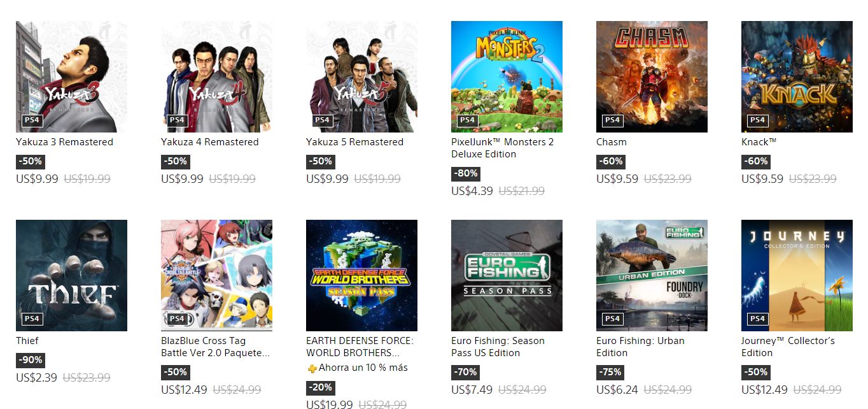The width and height of the screenshot is (868, 409).
Task: Click the -80% discount badge for PixelJunk
Action: point(466,173)
